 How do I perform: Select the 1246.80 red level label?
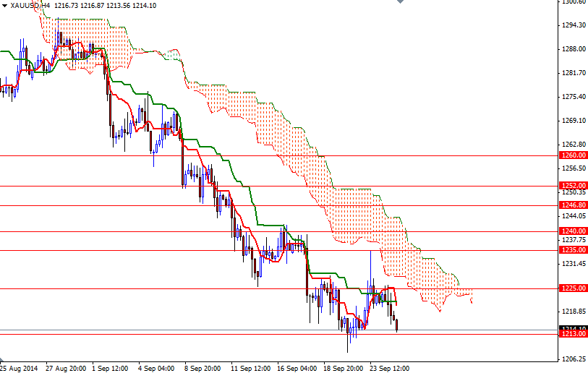[574, 205]
